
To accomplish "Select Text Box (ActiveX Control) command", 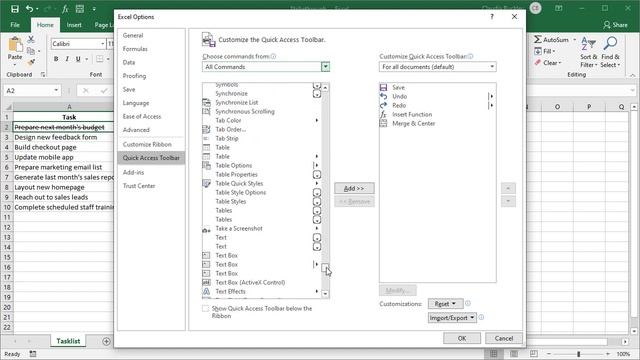I will pyautogui.click(x=262, y=282).
